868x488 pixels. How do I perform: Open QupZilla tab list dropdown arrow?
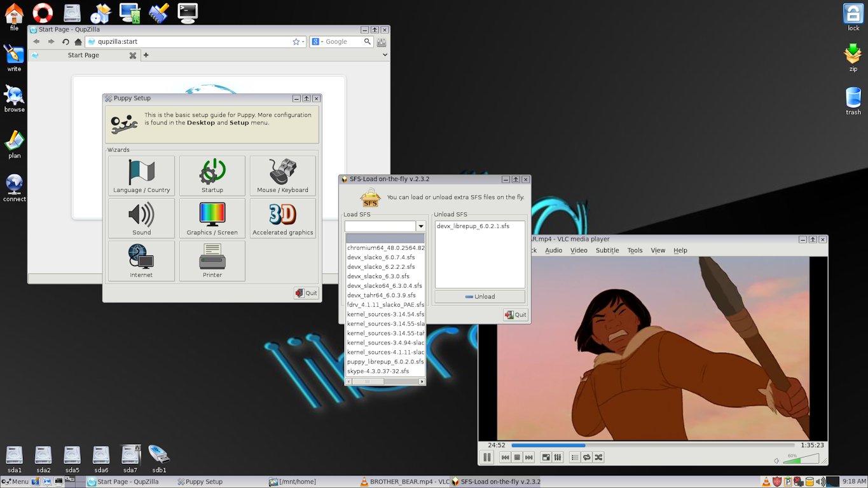[385, 55]
